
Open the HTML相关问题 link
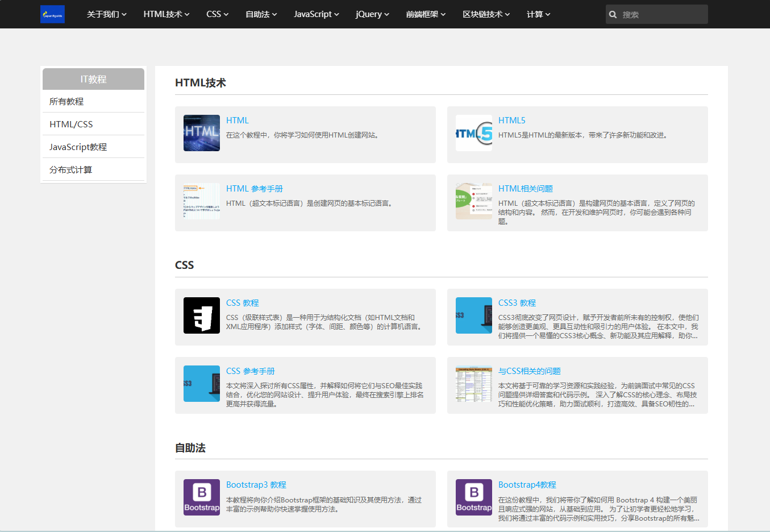(x=525, y=189)
